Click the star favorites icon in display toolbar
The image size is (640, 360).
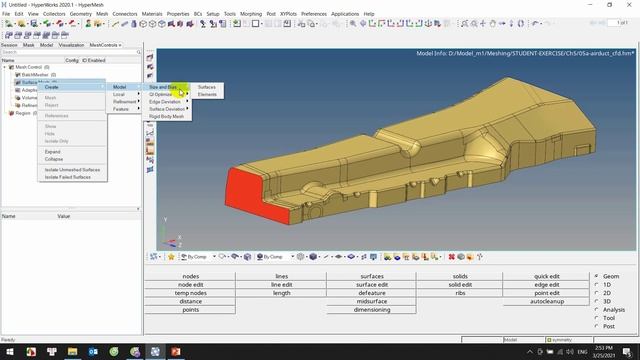coord(171,257)
